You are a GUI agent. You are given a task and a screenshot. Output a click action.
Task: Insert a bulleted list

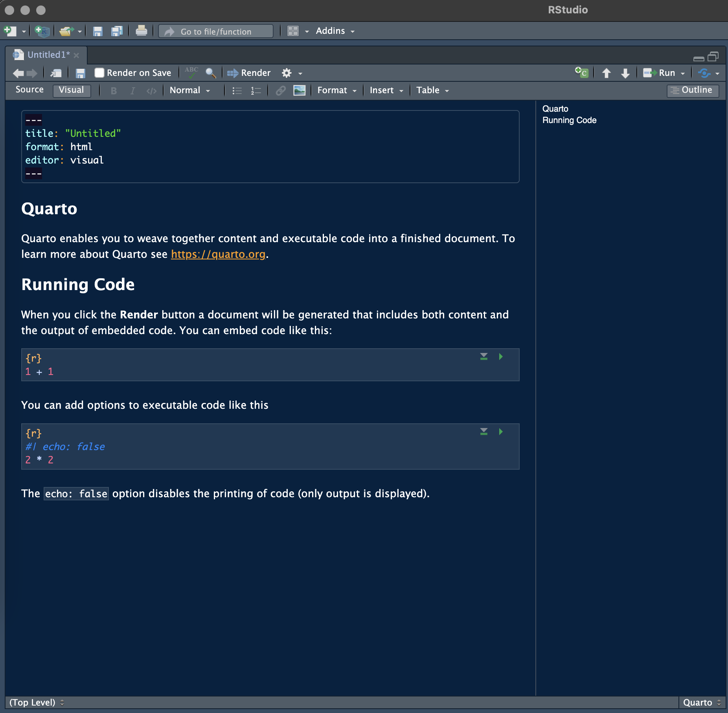click(x=237, y=90)
